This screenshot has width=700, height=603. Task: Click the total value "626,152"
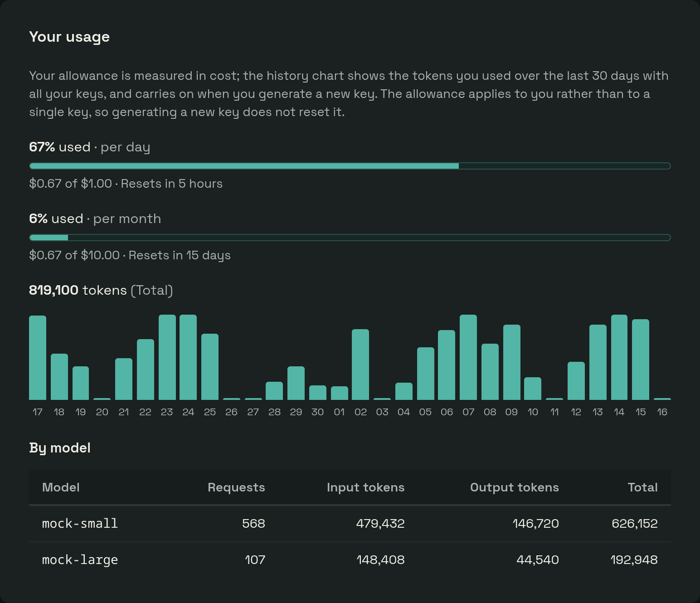[x=635, y=524]
